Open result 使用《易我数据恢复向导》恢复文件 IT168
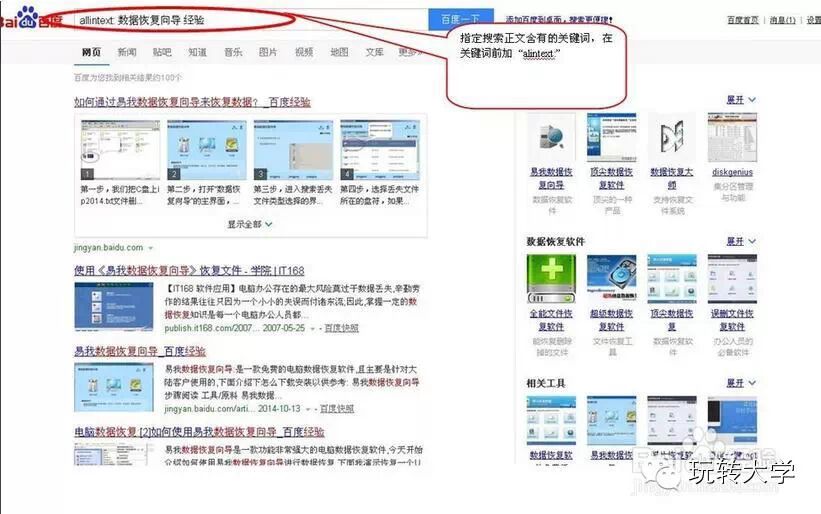This screenshot has width=821, height=514. point(189,271)
